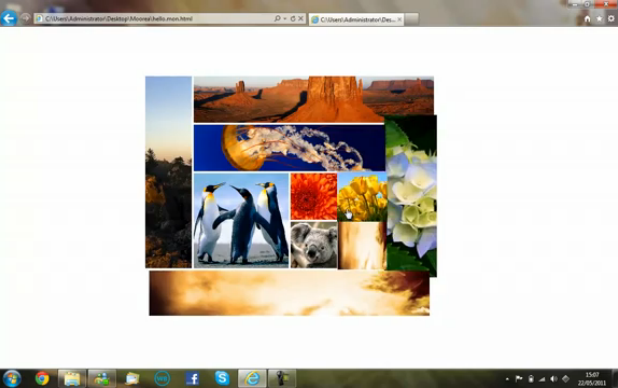Screen dimensions: 618x388
Task: Open the Home page icon
Action: tap(587, 19)
